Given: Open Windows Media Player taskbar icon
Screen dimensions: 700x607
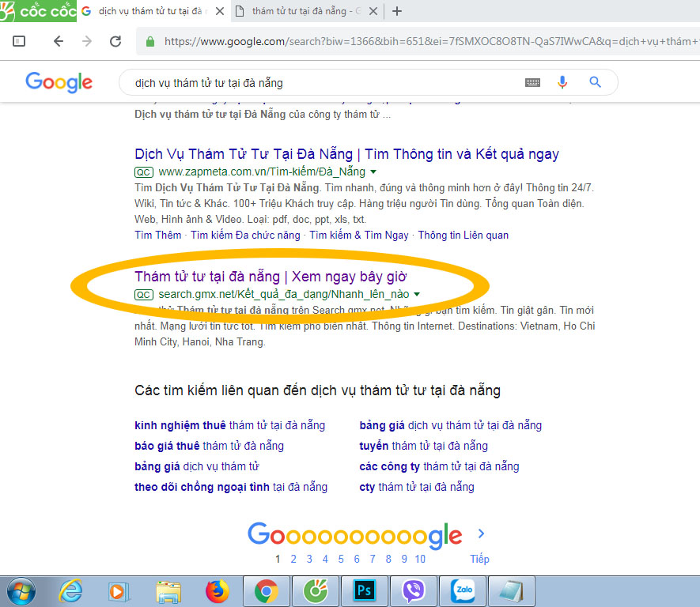Looking at the screenshot, I should point(119,591).
